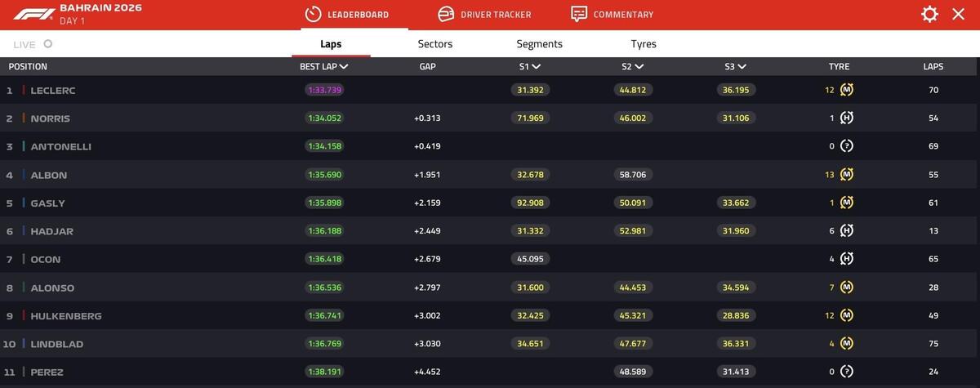Expand the S3 column chevron
The image size is (980, 388).
tap(742, 67)
